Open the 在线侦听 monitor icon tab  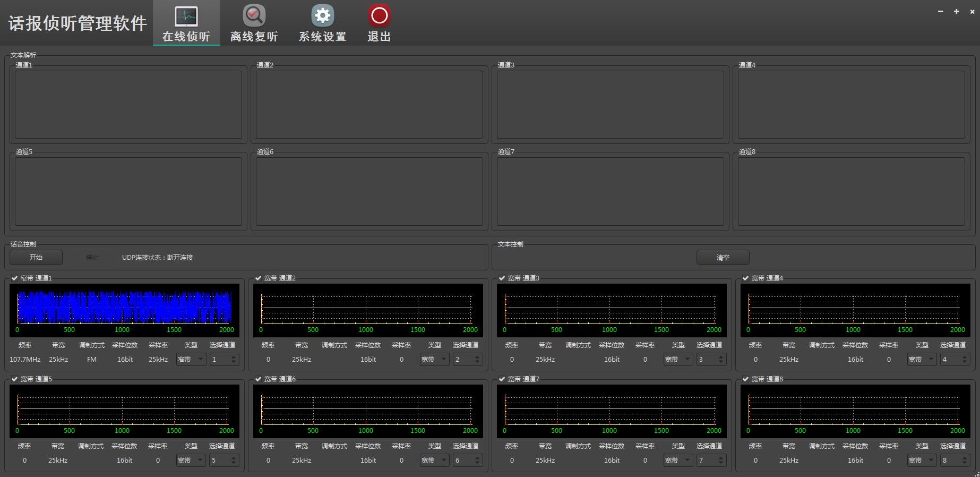186,23
